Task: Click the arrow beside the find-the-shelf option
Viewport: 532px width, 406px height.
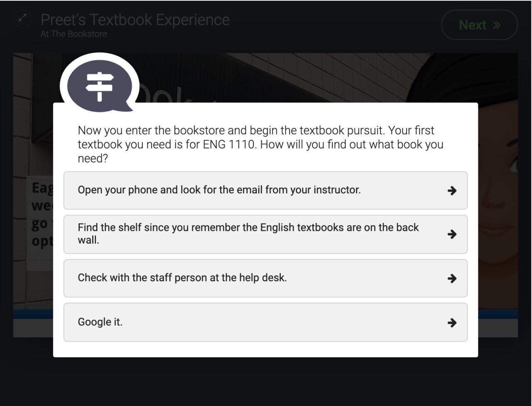Action: point(452,234)
